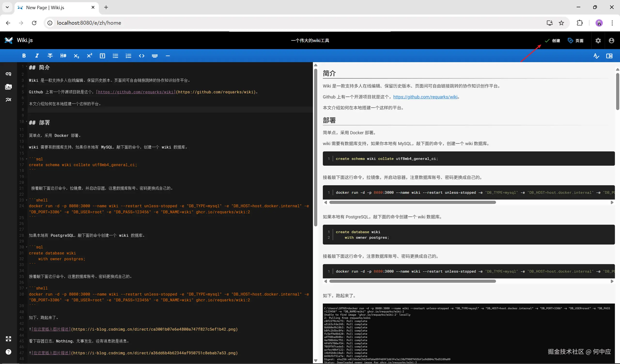Open the 页面 page properties menu
The width and height of the screenshot is (620, 364).
click(x=576, y=41)
